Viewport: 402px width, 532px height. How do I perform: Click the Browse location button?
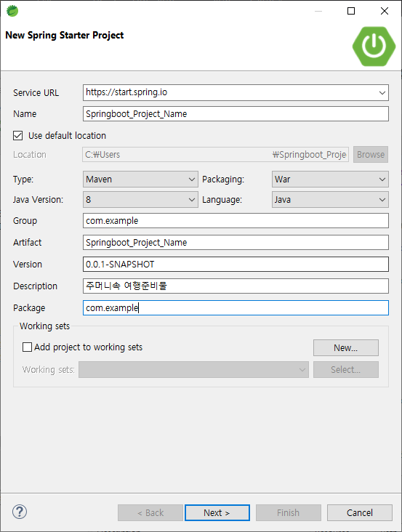[371, 155]
